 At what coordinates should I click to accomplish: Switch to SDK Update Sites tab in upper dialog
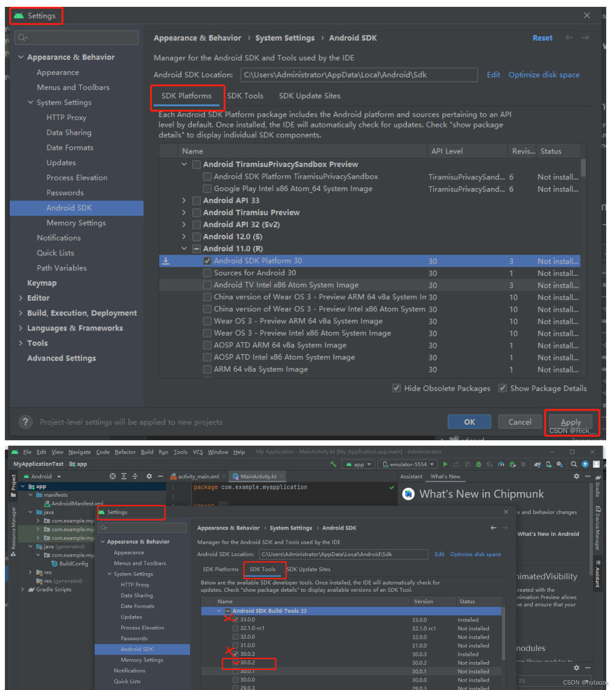coord(309,96)
